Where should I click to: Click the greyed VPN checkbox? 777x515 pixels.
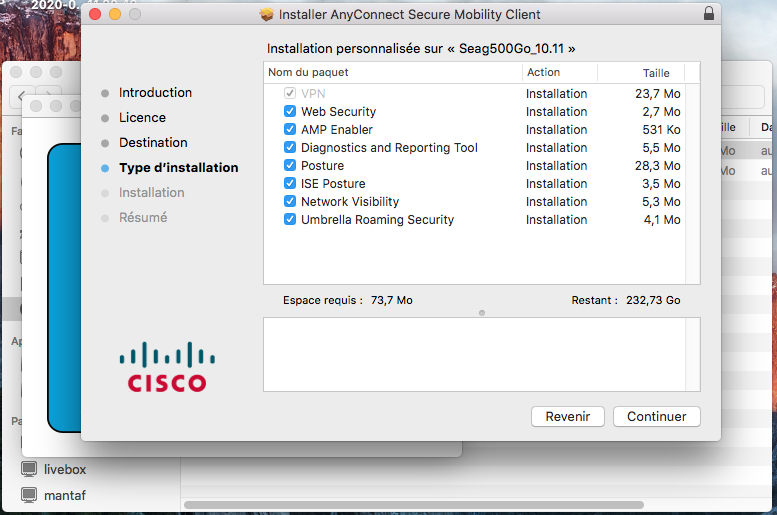[290, 93]
